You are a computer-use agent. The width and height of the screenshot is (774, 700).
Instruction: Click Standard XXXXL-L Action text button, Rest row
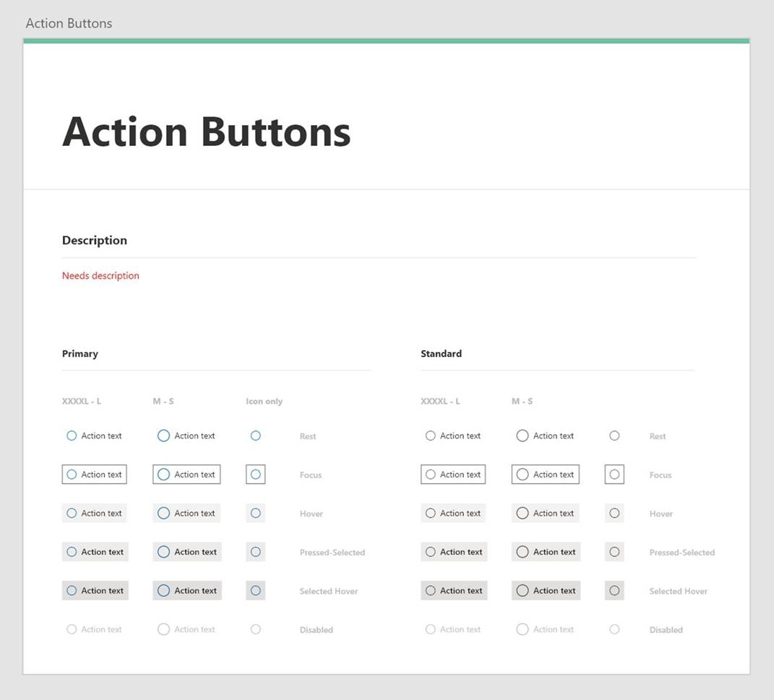click(x=453, y=436)
